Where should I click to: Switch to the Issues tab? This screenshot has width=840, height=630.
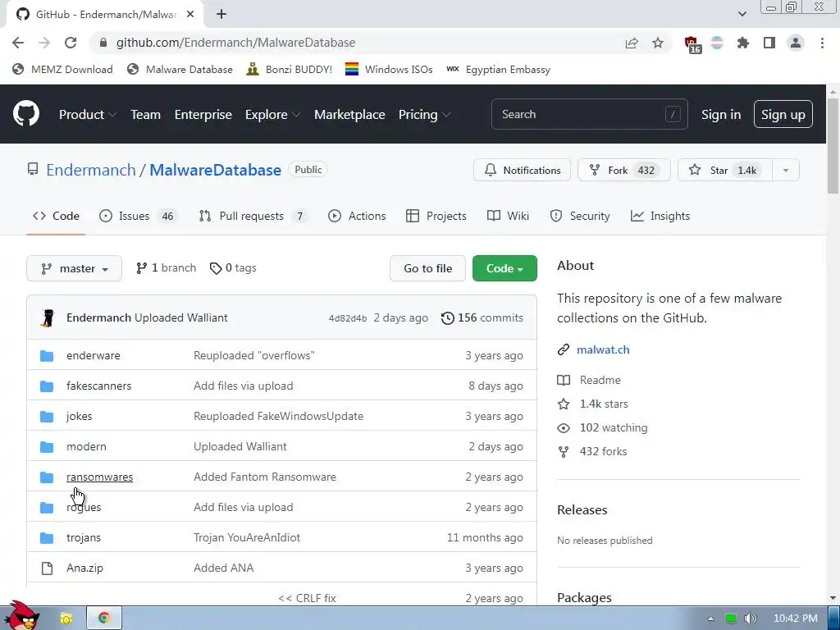pyautogui.click(x=137, y=216)
